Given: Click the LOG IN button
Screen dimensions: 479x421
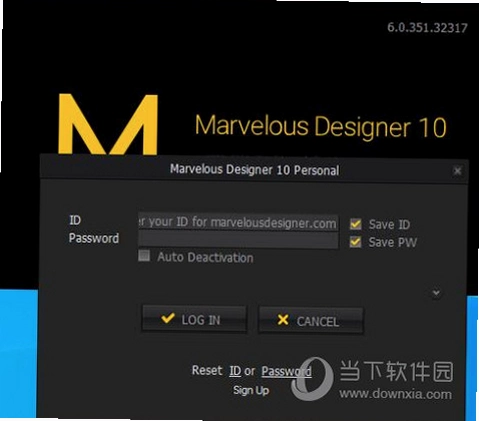Looking at the screenshot, I should pos(194,319).
